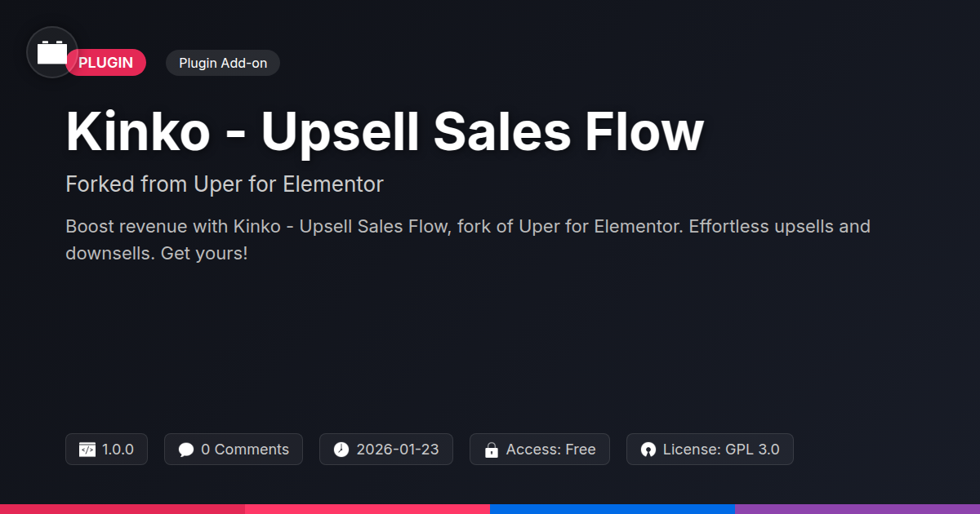Click the purple segment of bottom color bar

[x=857, y=509]
